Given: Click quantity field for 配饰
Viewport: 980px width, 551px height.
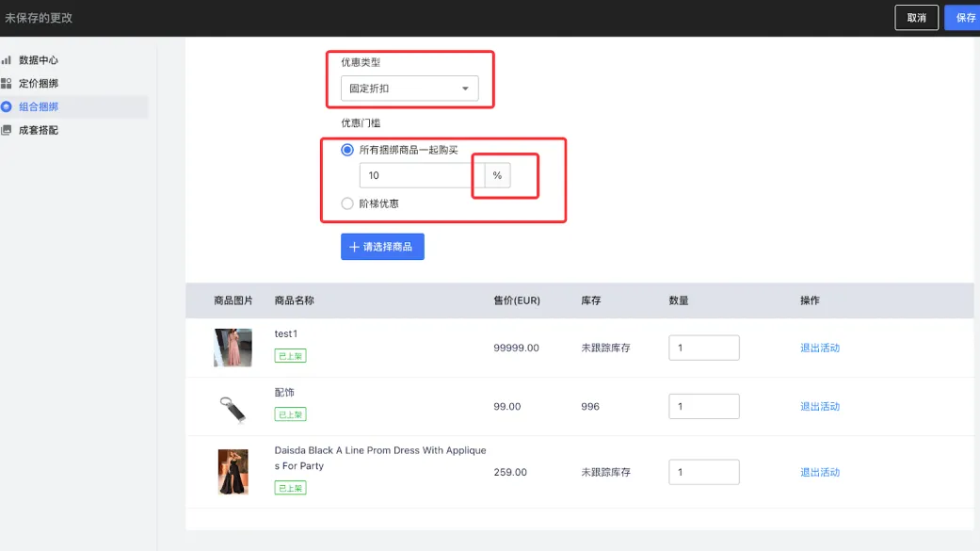Looking at the screenshot, I should coord(704,407).
